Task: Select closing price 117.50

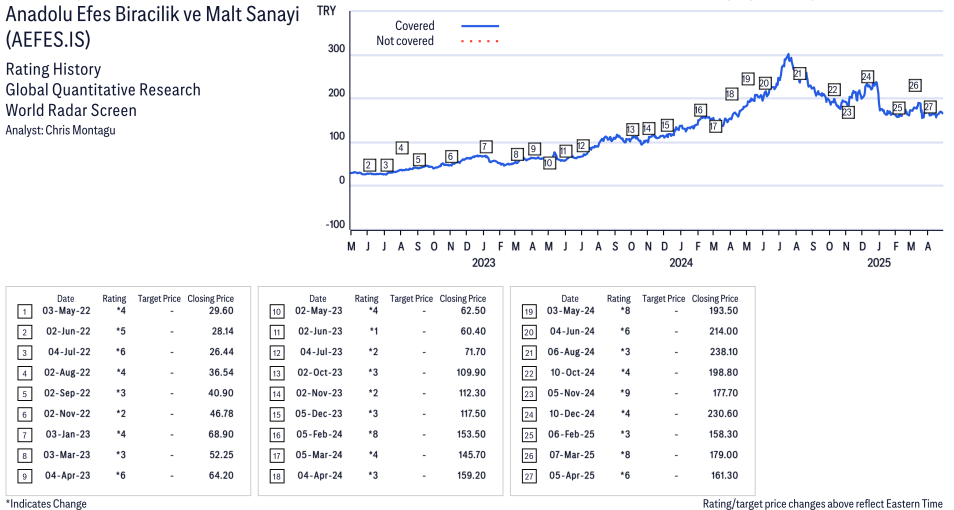Action: [x=473, y=414]
